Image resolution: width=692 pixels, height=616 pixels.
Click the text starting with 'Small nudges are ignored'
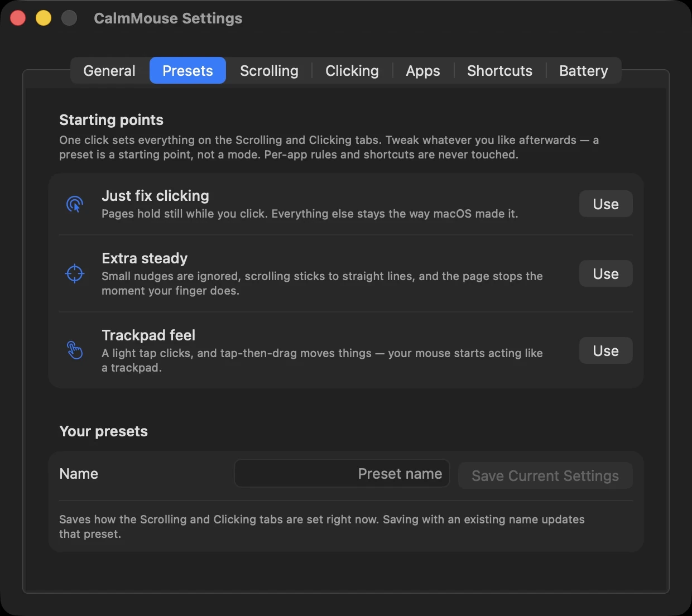[x=322, y=283]
